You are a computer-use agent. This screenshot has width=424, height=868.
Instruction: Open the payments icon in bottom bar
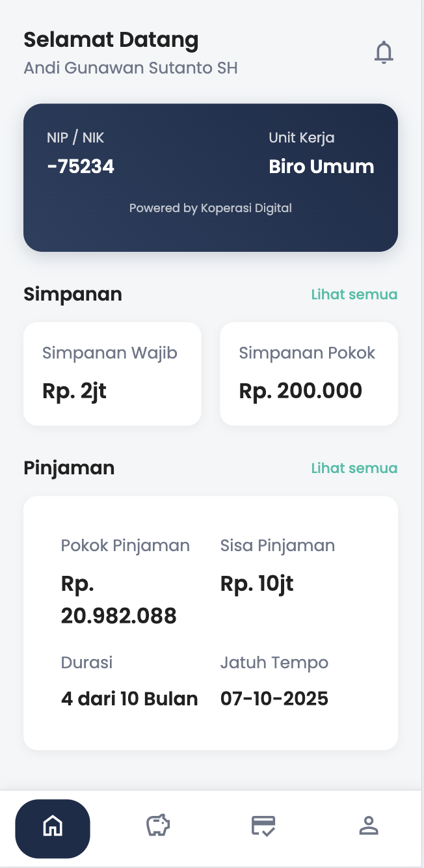pyautogui.click(x=263, y=825)
